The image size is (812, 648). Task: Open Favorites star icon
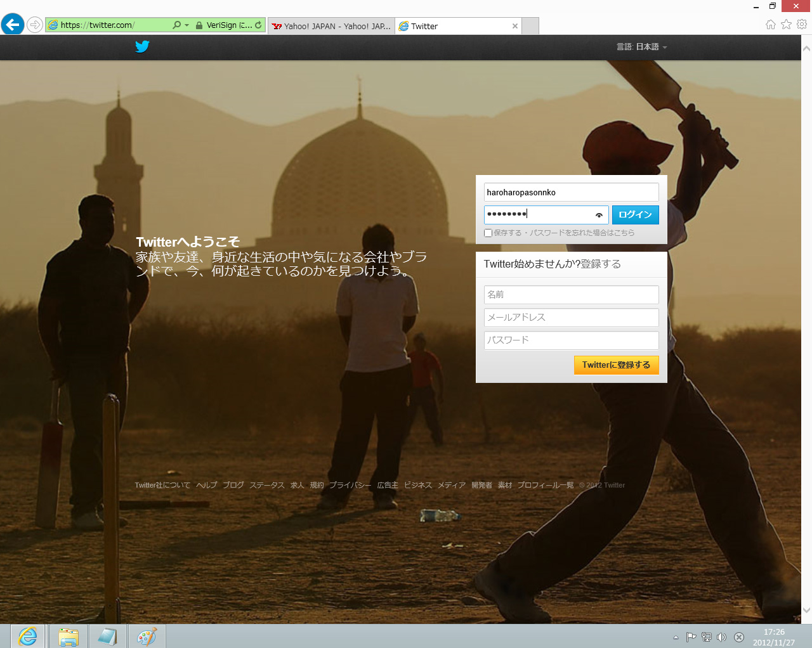tap(787, 24)
